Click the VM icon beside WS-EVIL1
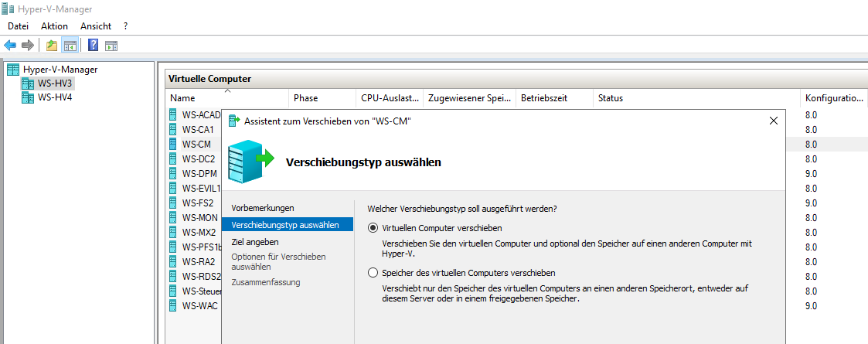The height and width of the screenshot is (344, 868). (174, 188)
